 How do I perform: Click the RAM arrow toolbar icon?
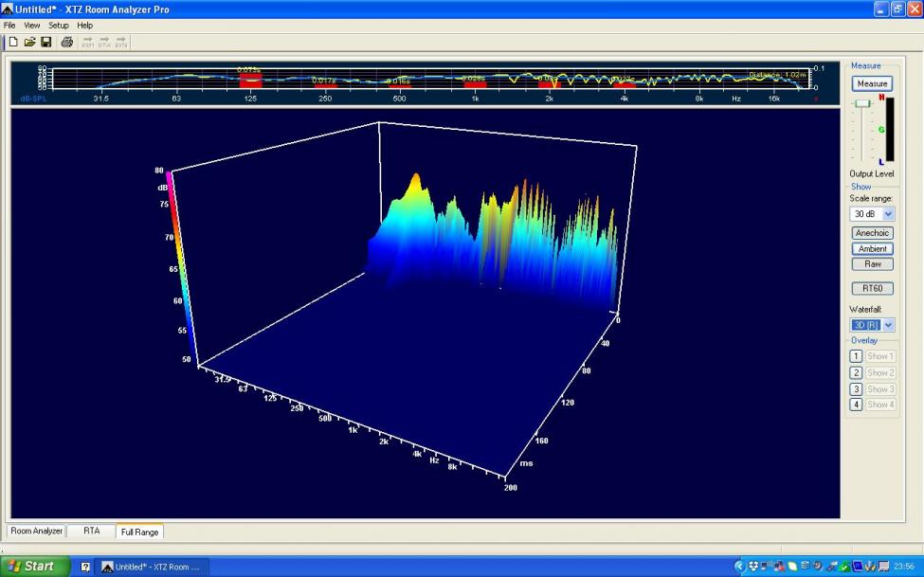point(87,42)
